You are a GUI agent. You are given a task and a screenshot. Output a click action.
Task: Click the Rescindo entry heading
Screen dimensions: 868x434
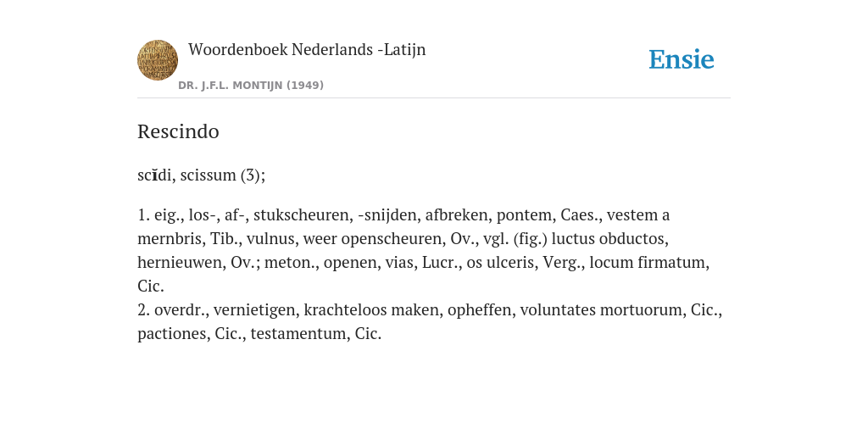tap(178, 131)
